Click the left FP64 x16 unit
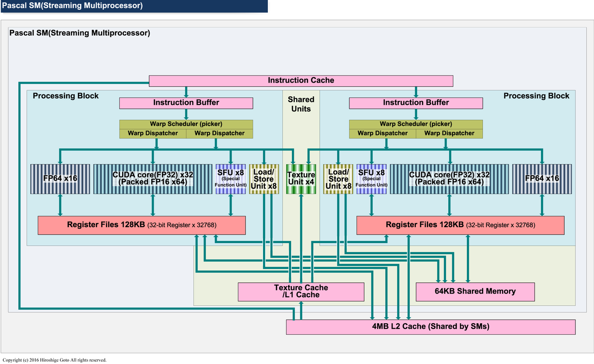This screenshot has height=364, width=594. point(60,179)
